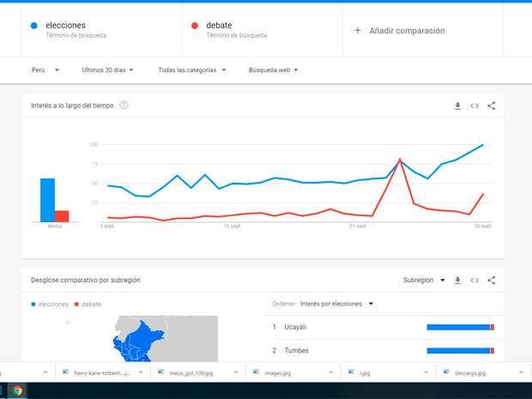
Task: Click the descarga.jpg file icon
Action: coord(446,372)
